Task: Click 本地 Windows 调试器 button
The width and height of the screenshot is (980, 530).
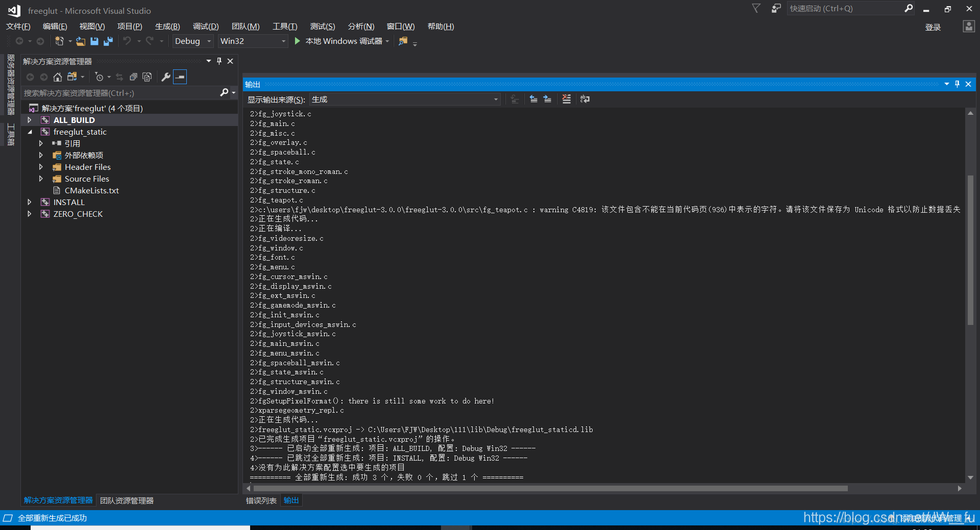Action: [344, 41]
